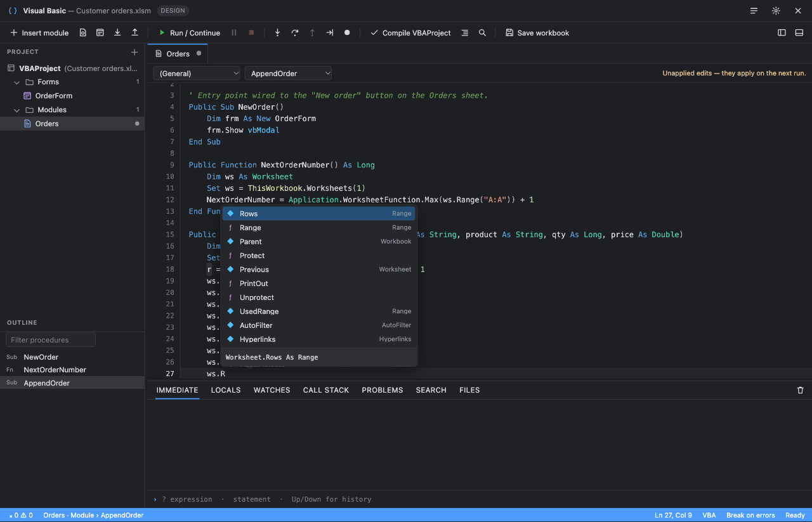Click the pause execution icon
This screenshot has height=522, width=812.
tap(234, 33)
